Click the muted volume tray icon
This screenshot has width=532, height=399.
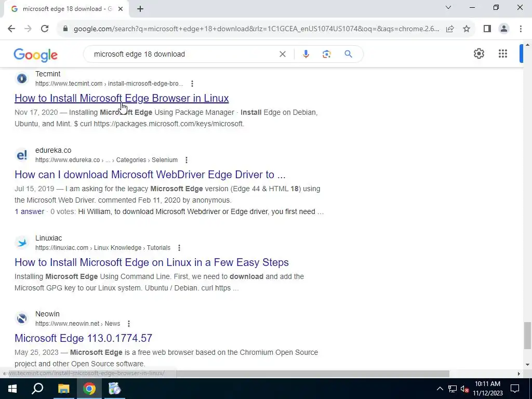point(465,389)
